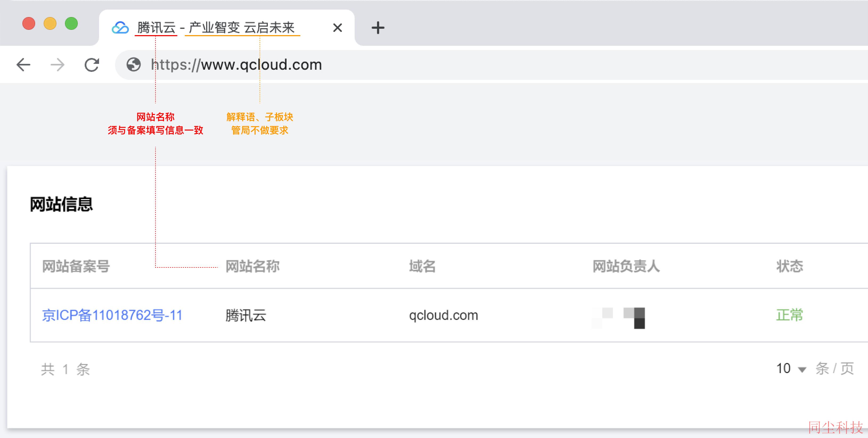Open the 10 per-page dropdown
This screenshot has width=868, height=438.
(x=791, y=369)
